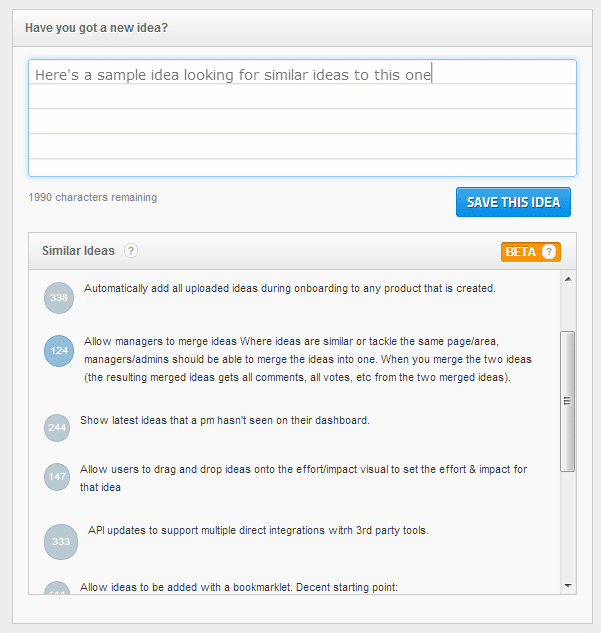Click the scrollbar up arrow in Similar Ideas
Screen dimensions: 601x633
point(568,279)
